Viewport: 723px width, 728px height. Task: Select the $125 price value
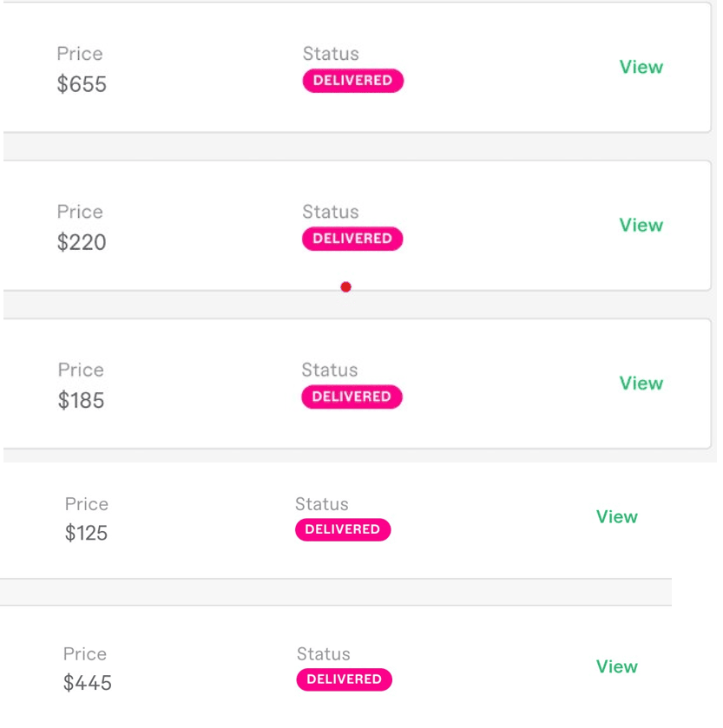(x=86, y=534)
